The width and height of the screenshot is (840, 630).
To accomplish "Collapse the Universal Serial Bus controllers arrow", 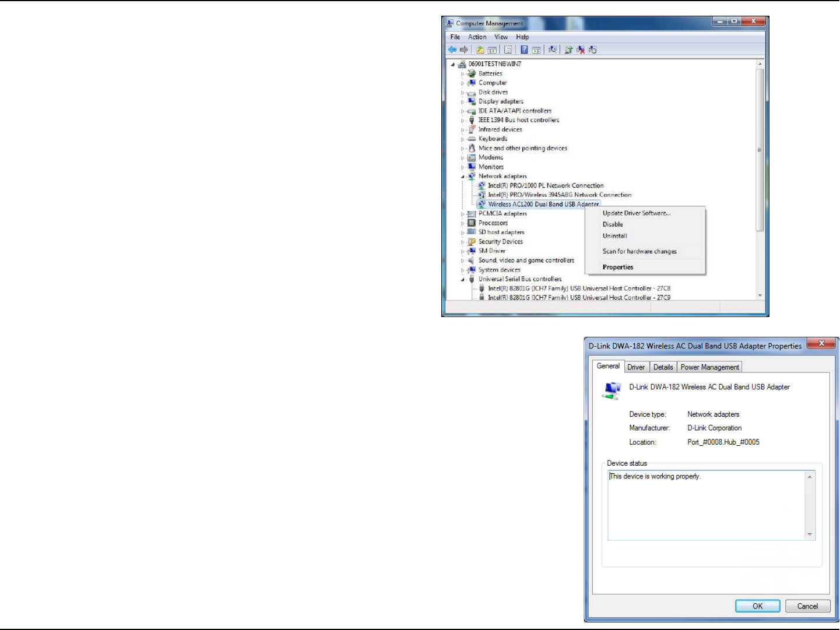I will pyautogui.click(x=463, y=280).
